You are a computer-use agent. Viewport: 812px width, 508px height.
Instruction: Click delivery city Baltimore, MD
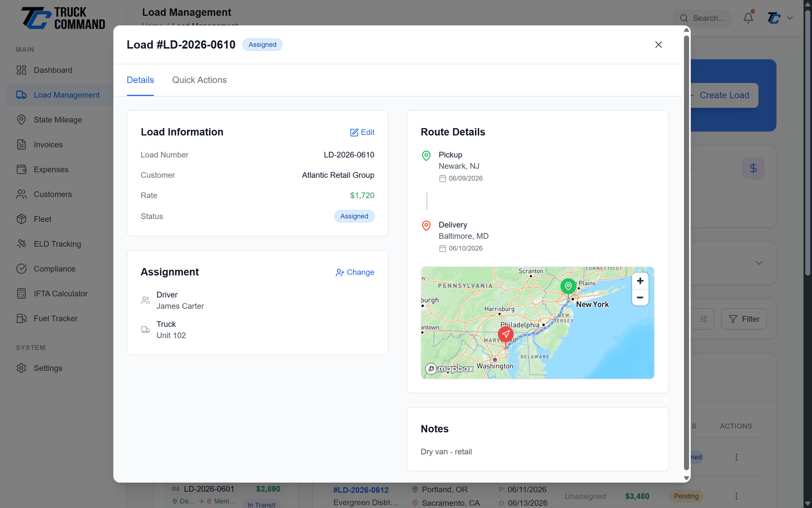pos(464,236)
